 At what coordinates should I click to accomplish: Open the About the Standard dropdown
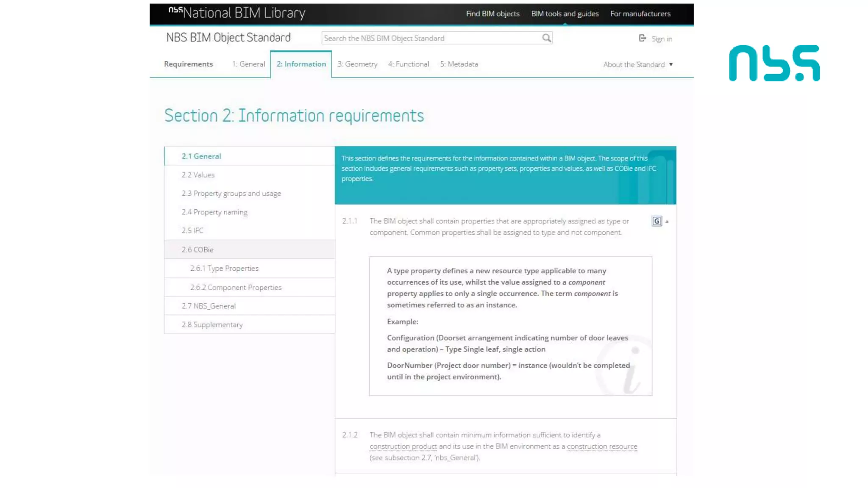(638, 64)
